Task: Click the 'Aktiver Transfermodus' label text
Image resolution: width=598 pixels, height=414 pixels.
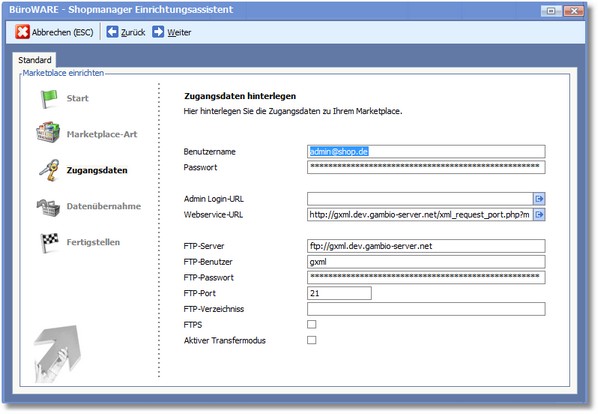Action: (225, 340)
